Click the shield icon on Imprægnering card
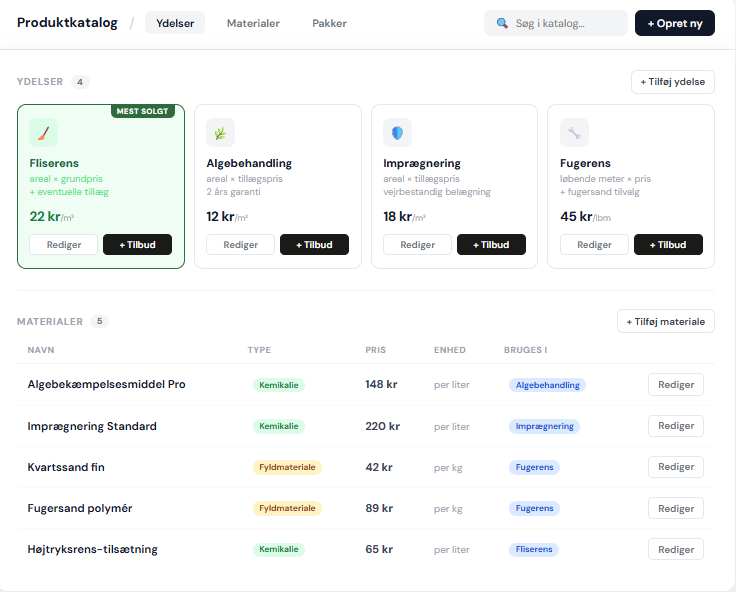The width and height of the screenshot is (736, 592). point(397,132)
